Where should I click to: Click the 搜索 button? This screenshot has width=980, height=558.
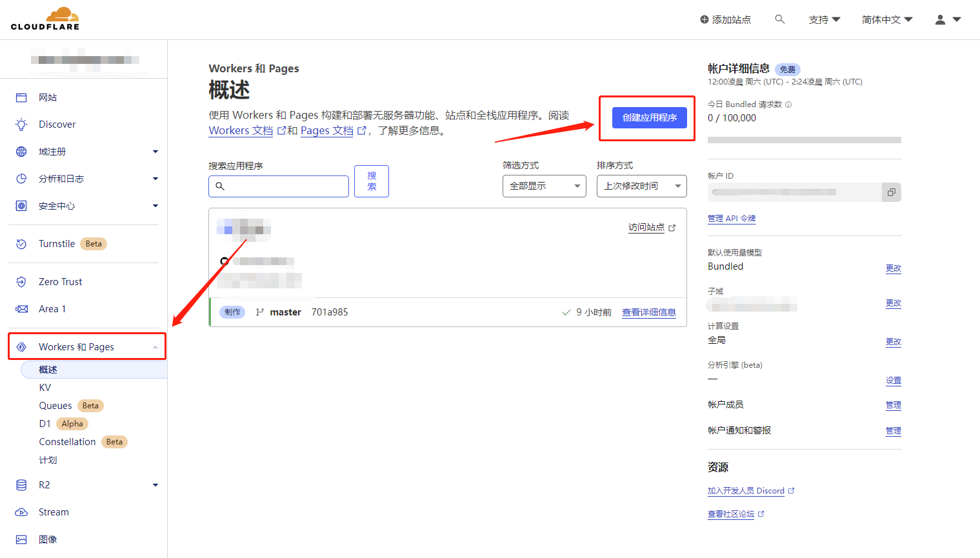tap(372, 181)
